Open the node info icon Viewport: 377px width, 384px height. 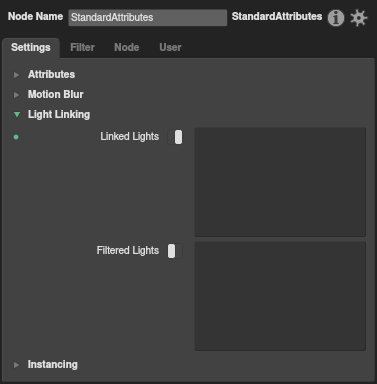pos(336,18)
